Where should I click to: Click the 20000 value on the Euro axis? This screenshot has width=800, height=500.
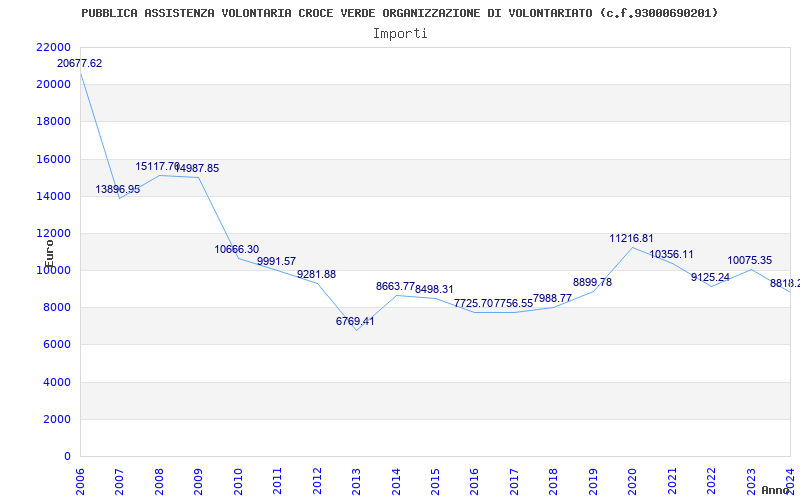54,84
